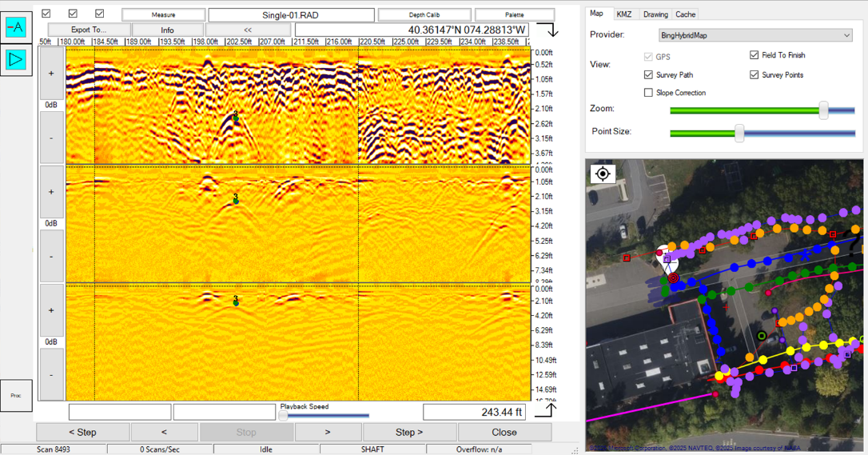Click the top-right down-turning arrow icon
Image resolution: width=868 pixels, height=455 pixels.
[x=548, y=30]
